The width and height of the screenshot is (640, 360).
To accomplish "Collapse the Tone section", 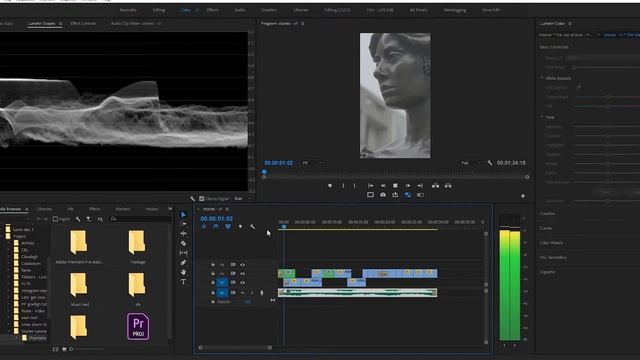I will [x=542, y=117].
